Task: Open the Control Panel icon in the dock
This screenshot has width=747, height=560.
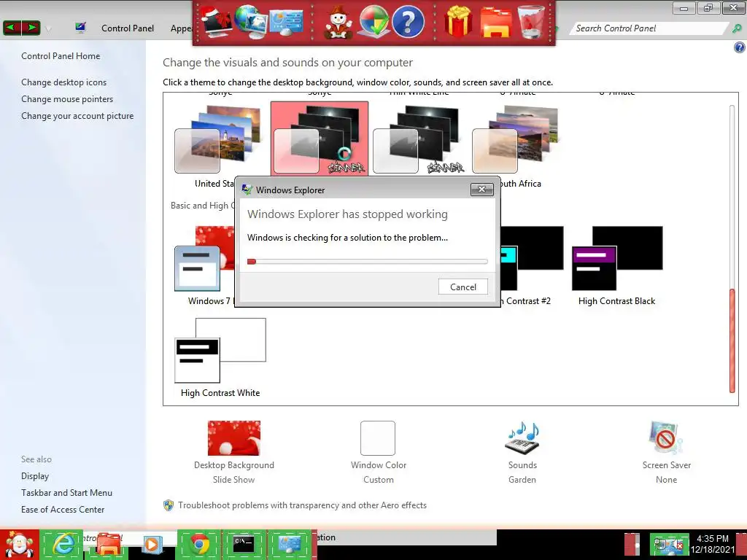Action: (286, 23)
